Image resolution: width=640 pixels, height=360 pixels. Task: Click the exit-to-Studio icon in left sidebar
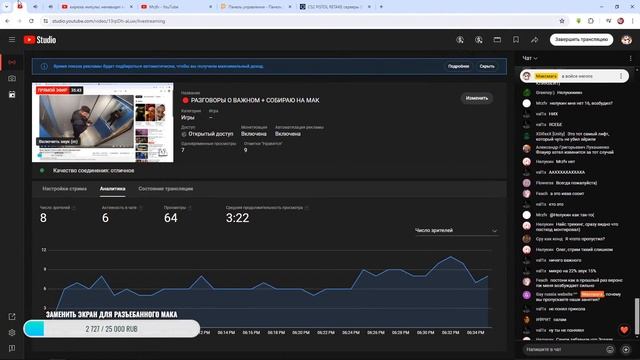coord(12,317)
